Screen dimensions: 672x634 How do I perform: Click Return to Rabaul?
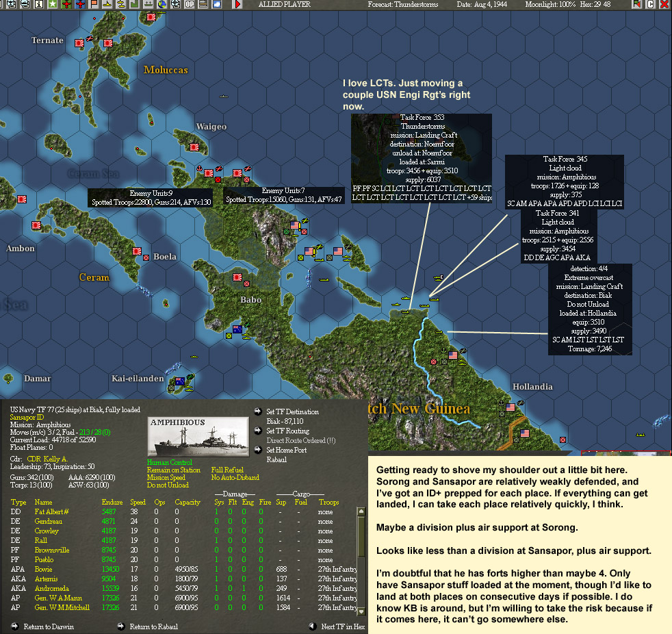pyautogui.click(x=153, y=626)
